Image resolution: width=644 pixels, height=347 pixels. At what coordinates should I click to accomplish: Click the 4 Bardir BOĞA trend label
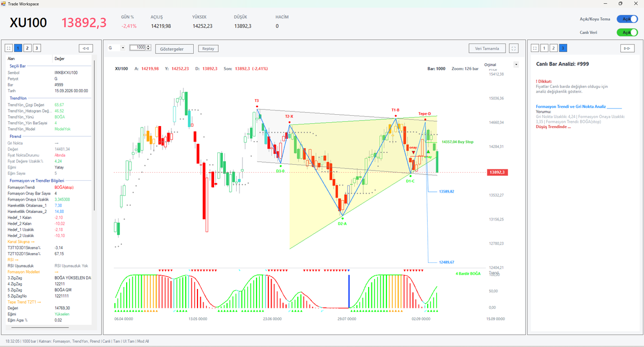tap(468, 274)
